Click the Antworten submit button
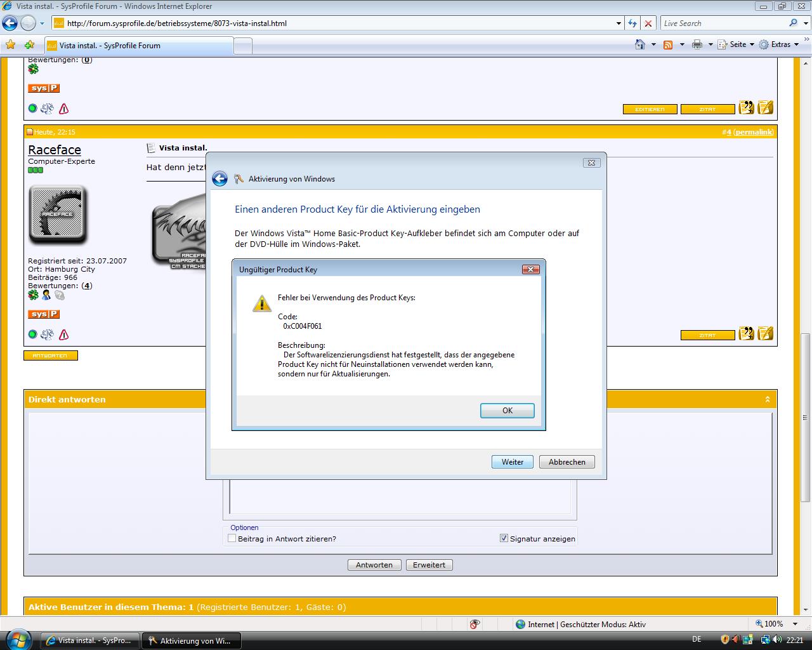 tap(374, 565)
